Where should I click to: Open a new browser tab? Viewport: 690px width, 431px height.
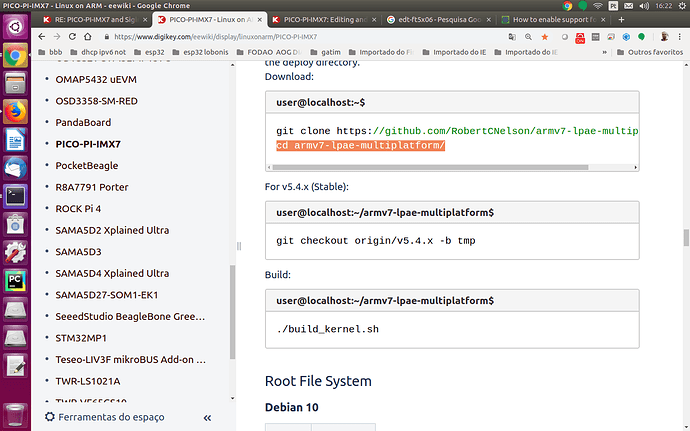pyautogui.click(x=621, y=20)
